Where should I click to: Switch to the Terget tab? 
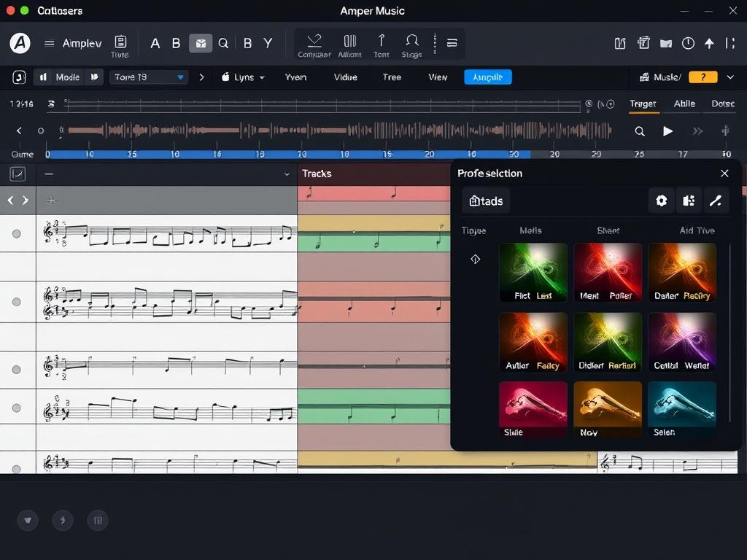(643, 104)
